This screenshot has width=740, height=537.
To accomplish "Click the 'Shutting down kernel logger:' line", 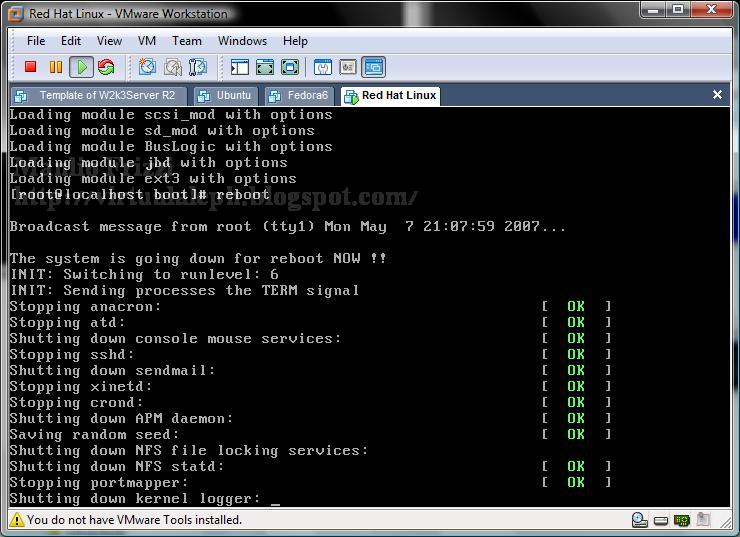I will (135, 499).
